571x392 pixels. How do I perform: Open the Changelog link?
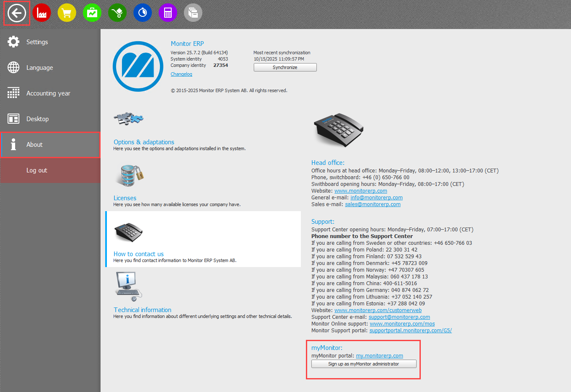181,74
